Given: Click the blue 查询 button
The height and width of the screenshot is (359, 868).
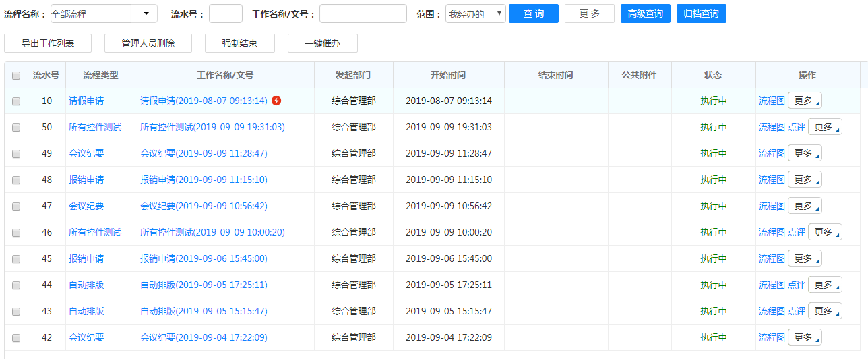Looking at the screenshot, I should 534,14.
